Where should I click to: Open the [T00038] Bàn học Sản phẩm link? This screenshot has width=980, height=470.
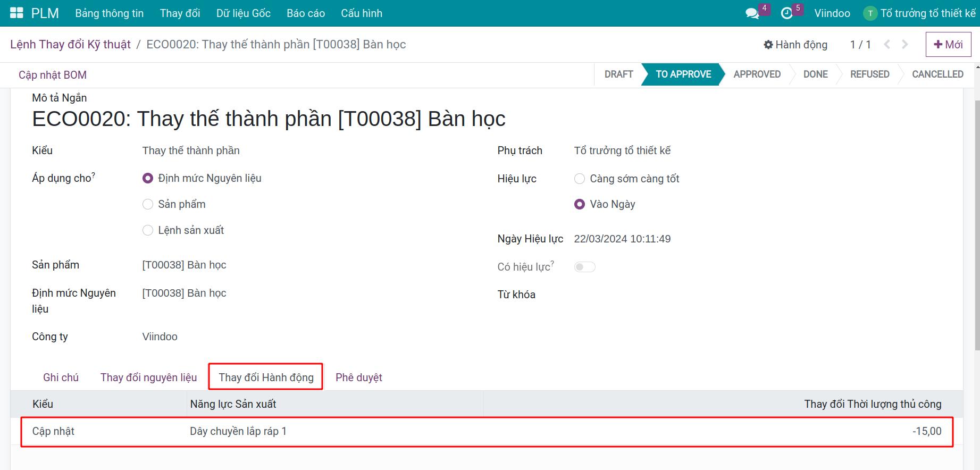[184, 265]
